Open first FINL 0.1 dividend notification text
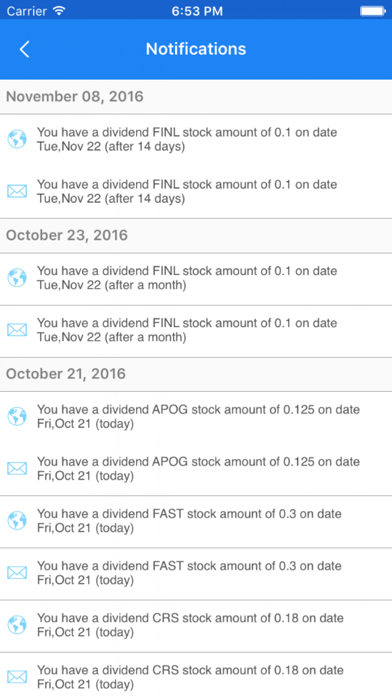392x696 pixels. coord(187,139)
